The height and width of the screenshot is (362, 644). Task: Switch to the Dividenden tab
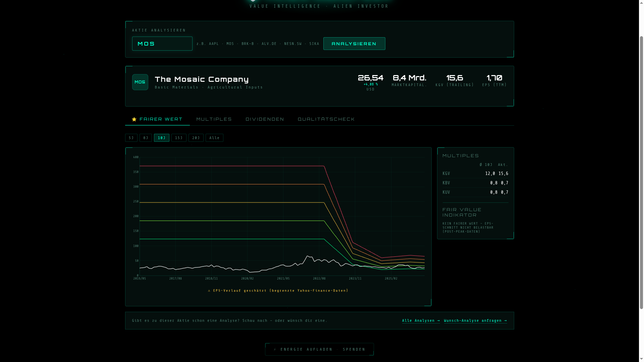coord(265,119)
